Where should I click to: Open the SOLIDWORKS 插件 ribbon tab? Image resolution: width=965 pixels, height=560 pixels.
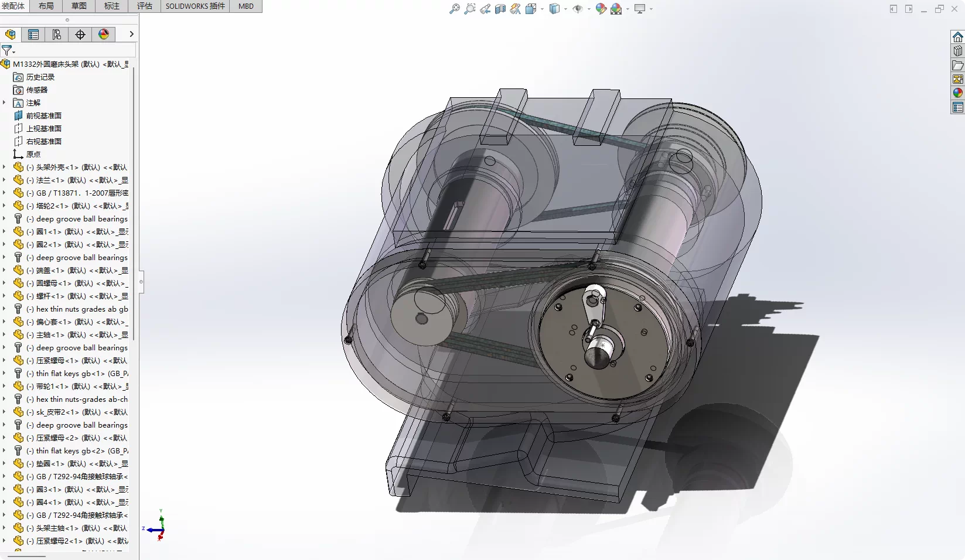tap(195, 6)
